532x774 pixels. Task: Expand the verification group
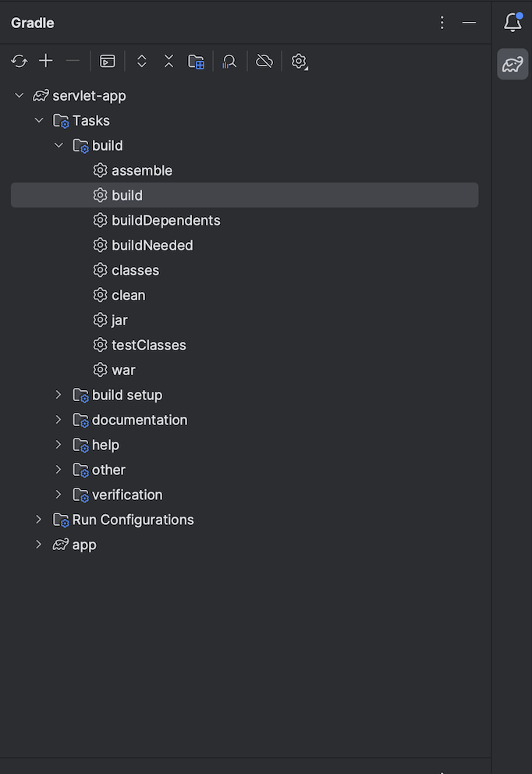59,494
